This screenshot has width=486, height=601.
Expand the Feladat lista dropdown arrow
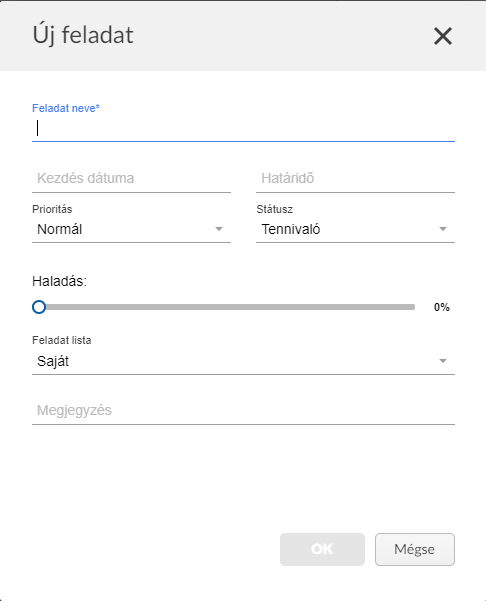pyautogui.click(x=443, y=361)
